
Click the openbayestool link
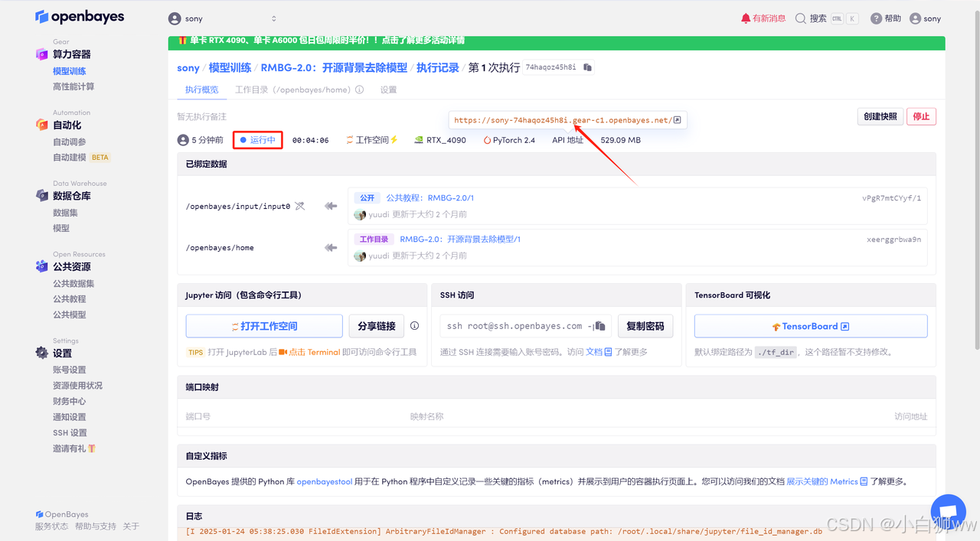(325, 481)
